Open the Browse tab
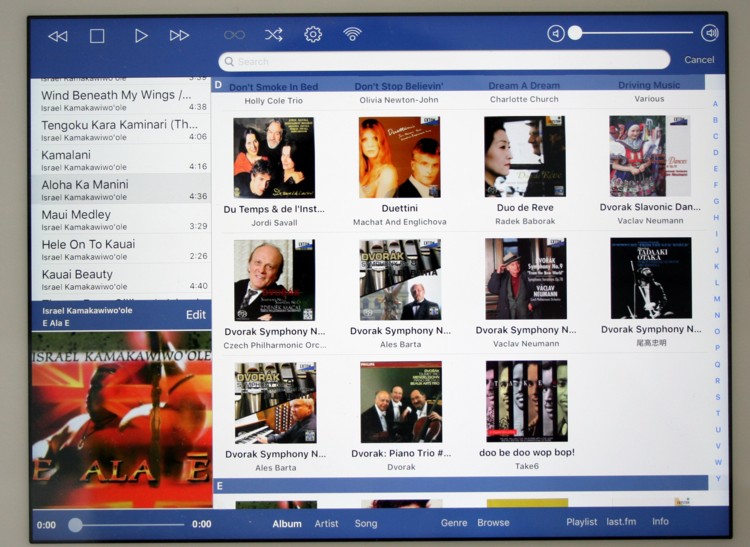This screenshot has height=547, width=750. click(x=493, y=523)
